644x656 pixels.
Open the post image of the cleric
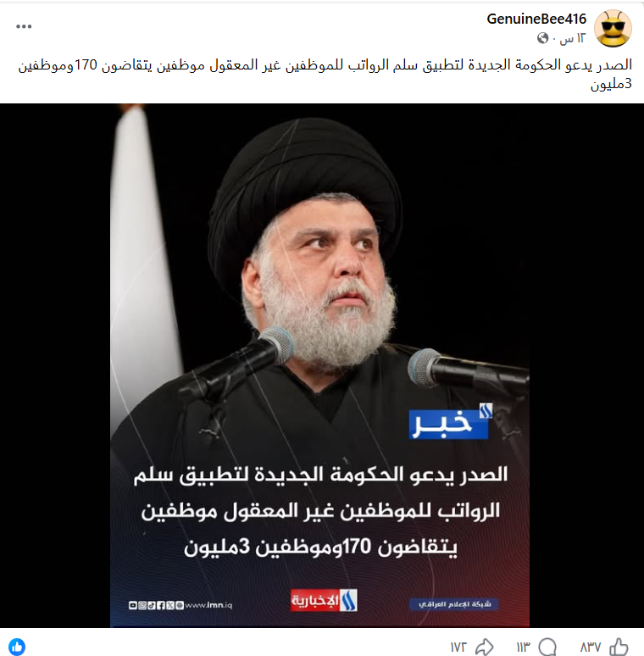coord(320,365)
